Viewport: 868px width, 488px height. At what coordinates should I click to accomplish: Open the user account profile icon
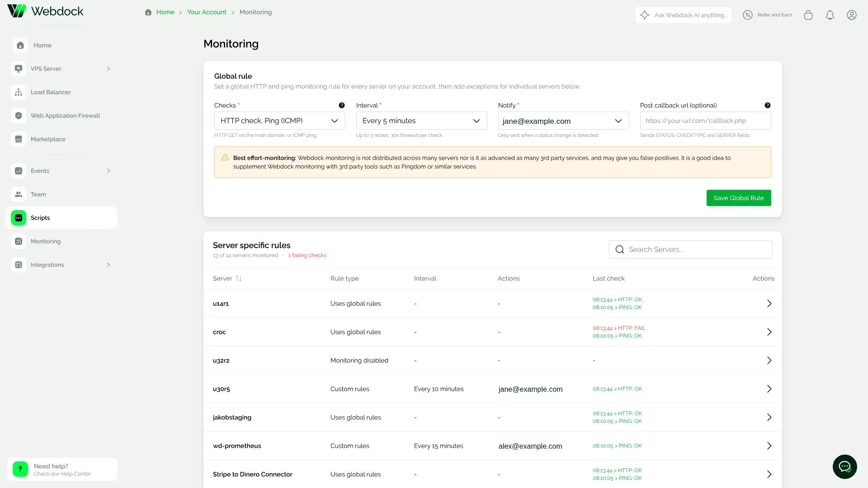tap(852, 15)
